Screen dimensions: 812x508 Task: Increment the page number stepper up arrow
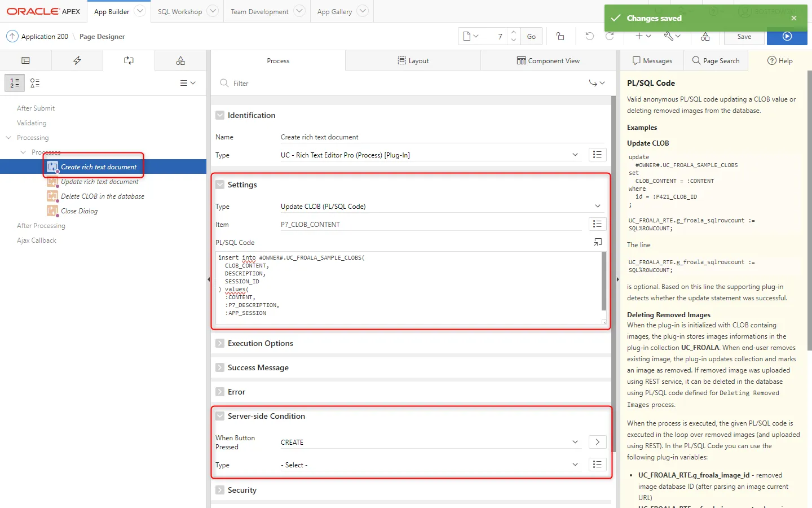point(514,33)
